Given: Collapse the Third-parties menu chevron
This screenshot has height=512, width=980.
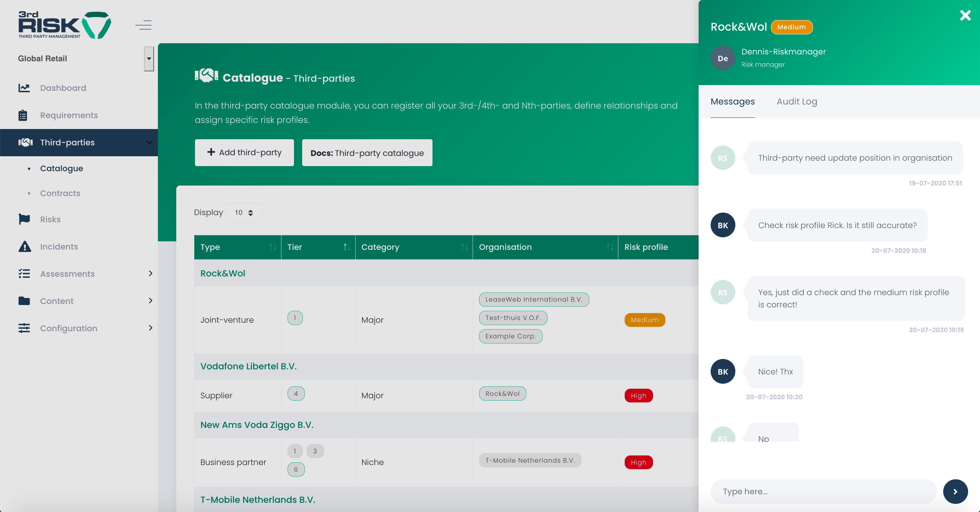Looking at the screenshot, I should 149,142.
